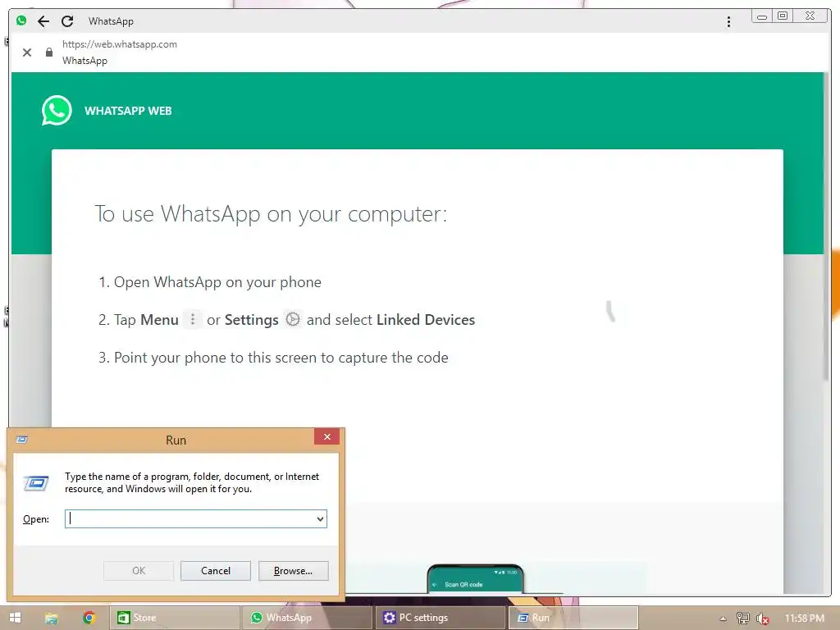Open File Explorer from the taskbar

pos(52,618)
